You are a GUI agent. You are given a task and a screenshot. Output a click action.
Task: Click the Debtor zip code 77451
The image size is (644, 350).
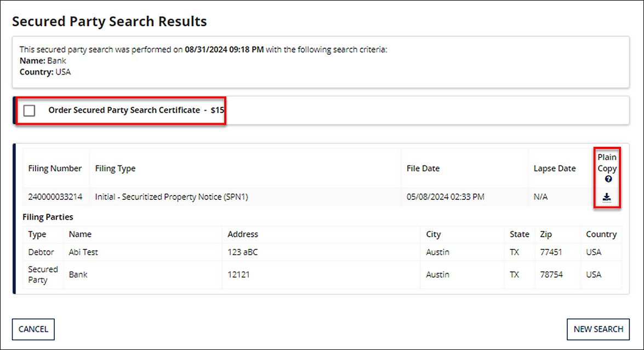[551, 253]
